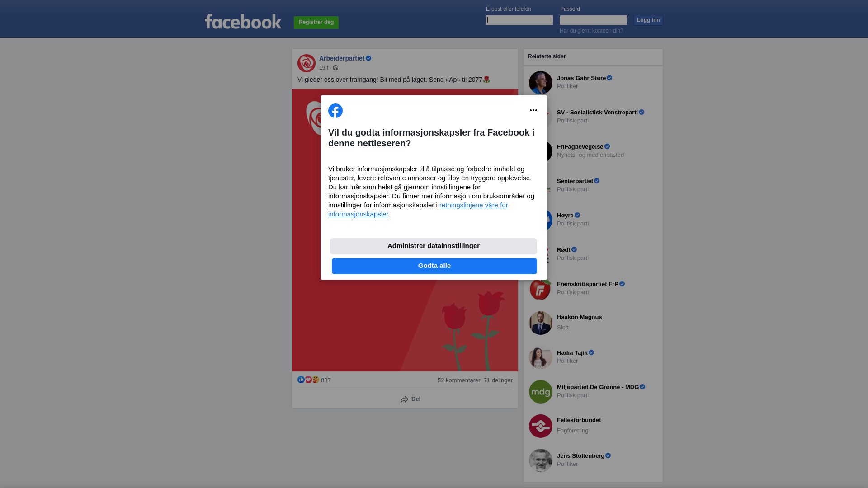The image size is (868, 488).
Task: Open Jens Stoltenberg related page
Action: [593, 460]
